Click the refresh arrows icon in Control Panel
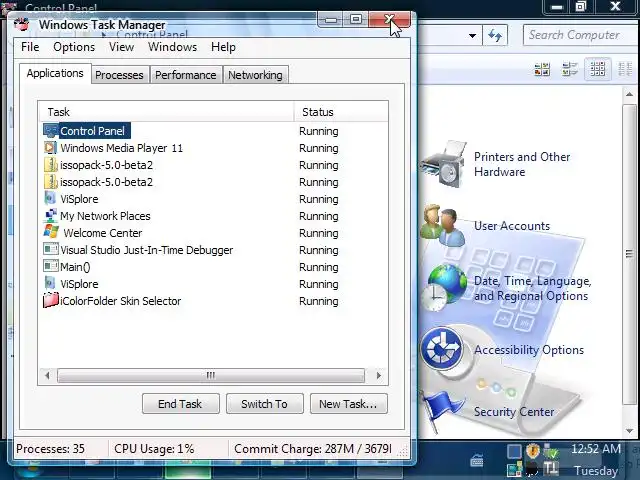This screenshot has height=480, width=640. coord(495,36)
